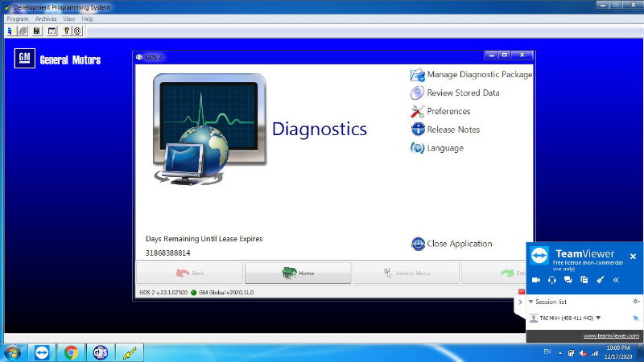
Task: Open the Windows Start menu
Action: click(x=13, y=353)
